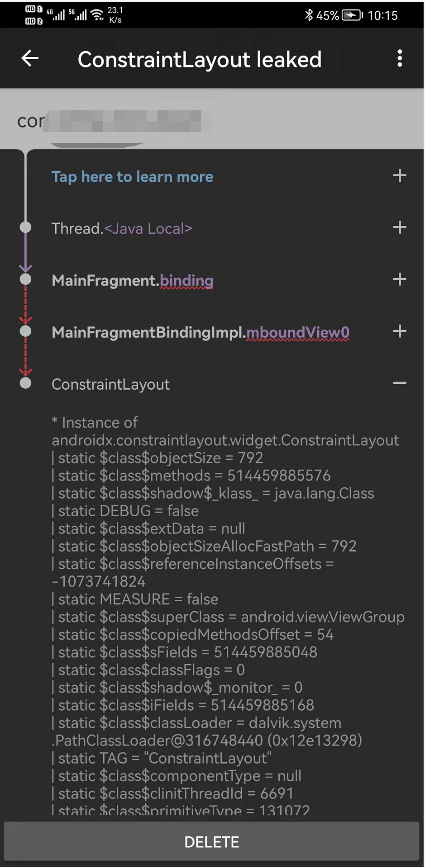The height and width of the screenshot is (868, 425).
Task: Select the ConstraintLayout node circle
Action: coord(25,383)
